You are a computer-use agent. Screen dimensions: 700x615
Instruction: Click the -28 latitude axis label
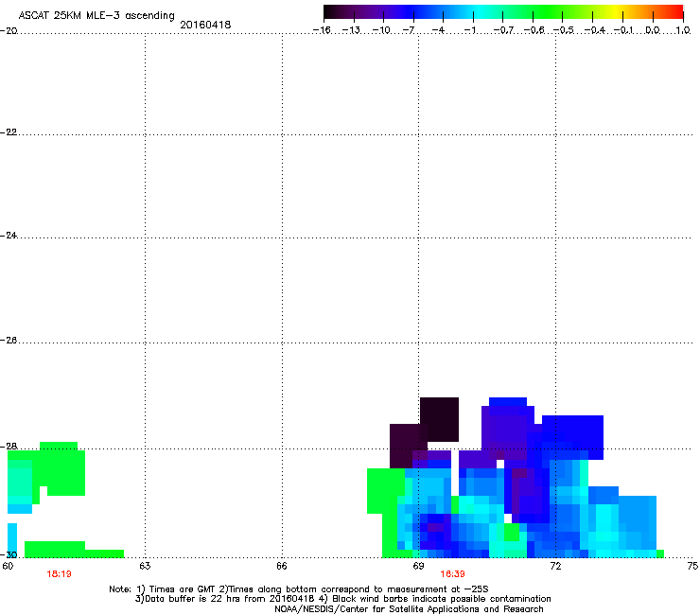tap(9, 447)
